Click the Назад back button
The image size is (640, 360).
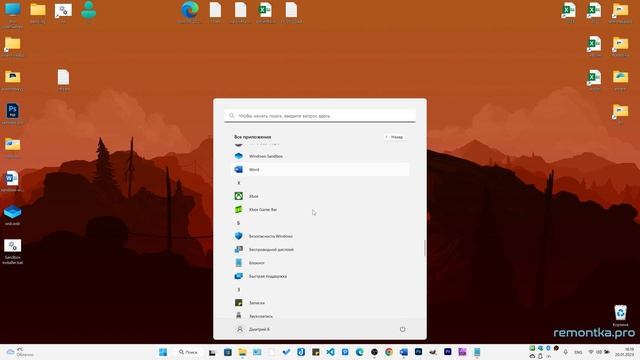click(x=394, y=137)
